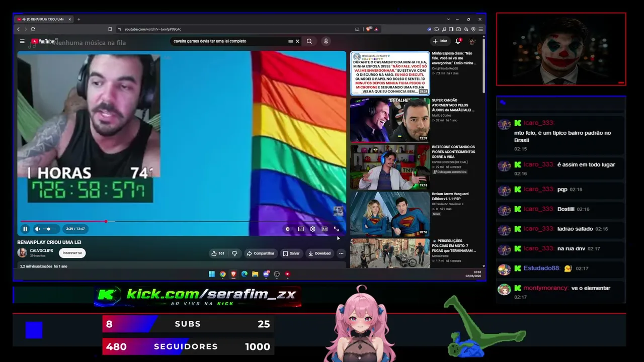Open File Explorer from the taskbar
Screen dimensions: 644x362
(x=255, y=274)
